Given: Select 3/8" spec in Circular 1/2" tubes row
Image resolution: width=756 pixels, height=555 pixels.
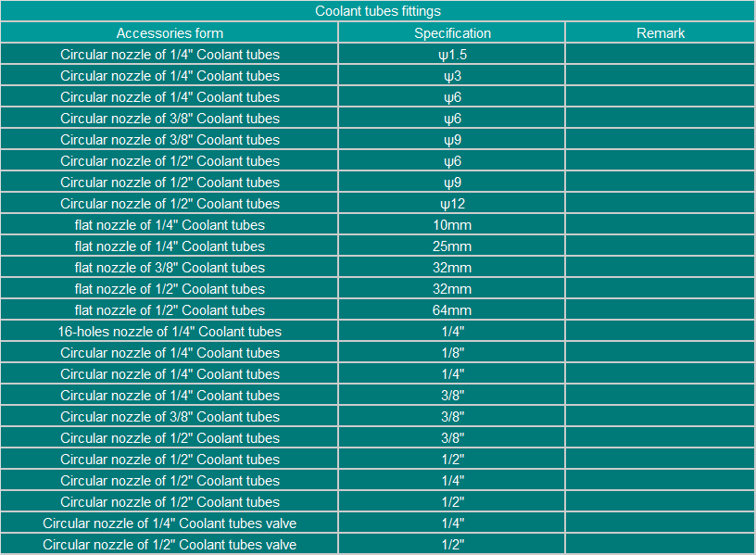Looking at the screenshot, I should [x=452, y=438].
